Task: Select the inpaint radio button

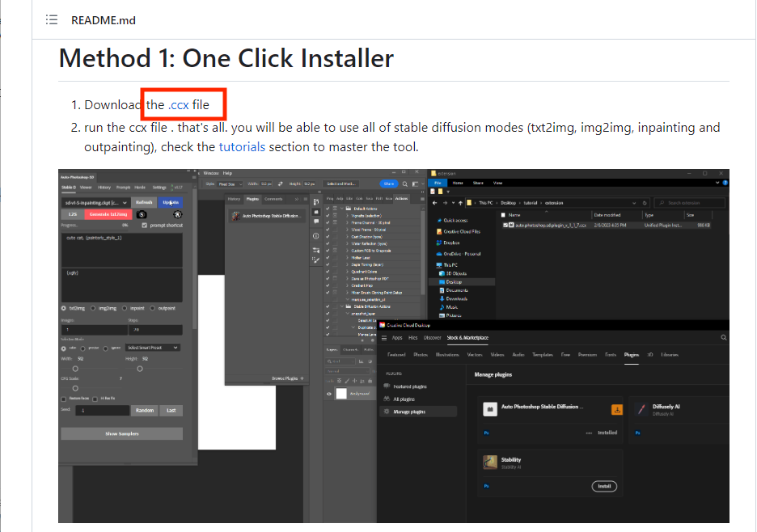Action: click(x=125, y=309)
